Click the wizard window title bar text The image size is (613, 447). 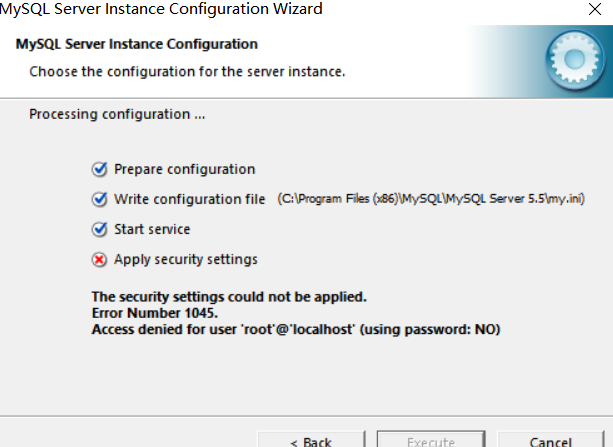coord(161,9)
